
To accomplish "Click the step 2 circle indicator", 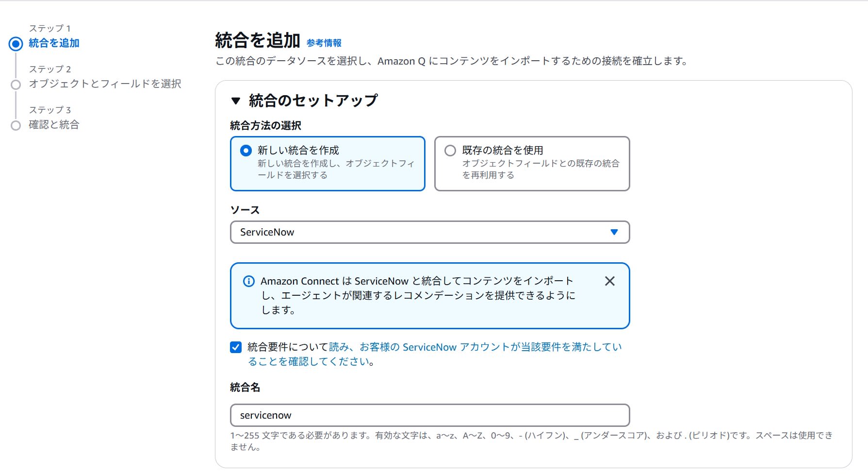I will point(16,85).
